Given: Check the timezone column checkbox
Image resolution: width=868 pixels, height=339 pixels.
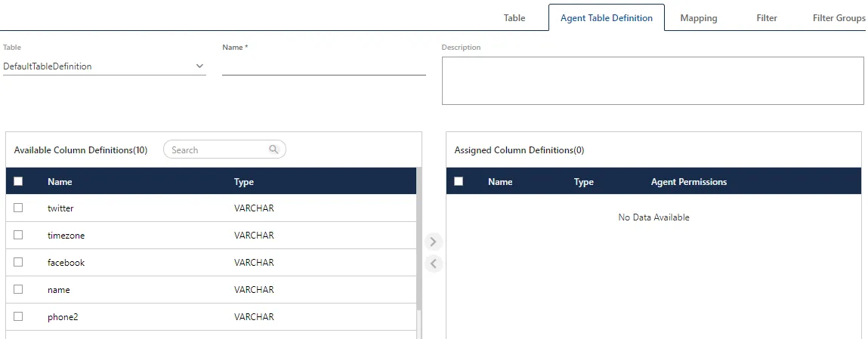Looking at the screenshot, I should click(18, 235).
